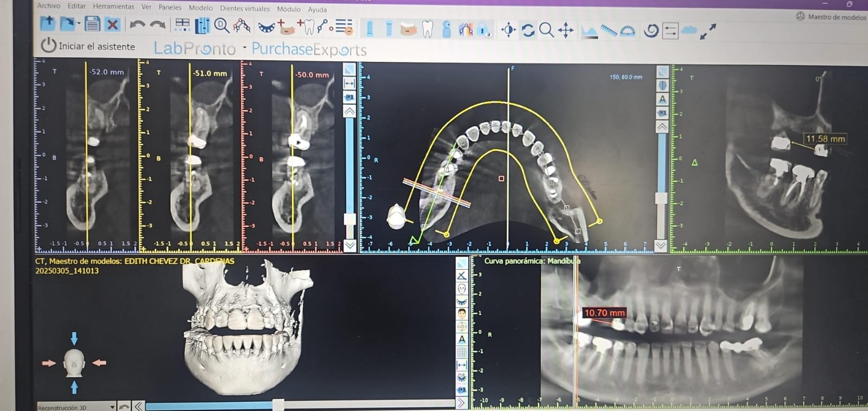Viewport: 868px width, 411px height.
Task: Select the density histogram measure tool
Action: [590, 31]
